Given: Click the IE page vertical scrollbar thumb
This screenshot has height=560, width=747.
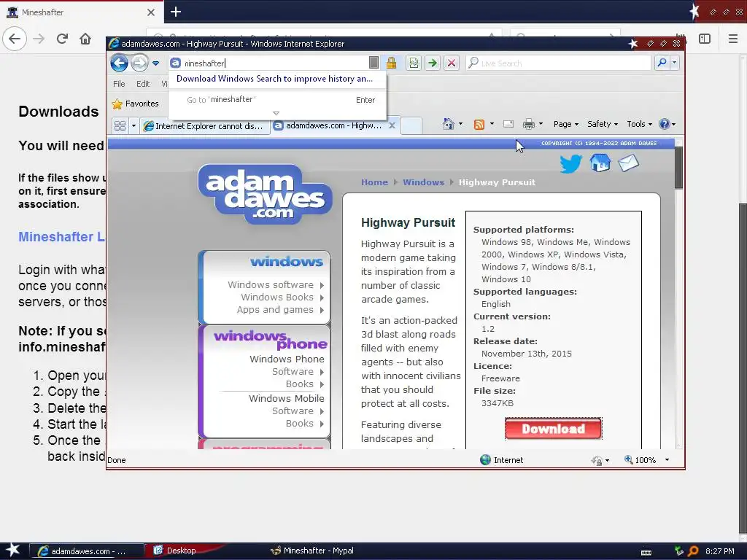Looking at the screenshot, I should (679, 167).
